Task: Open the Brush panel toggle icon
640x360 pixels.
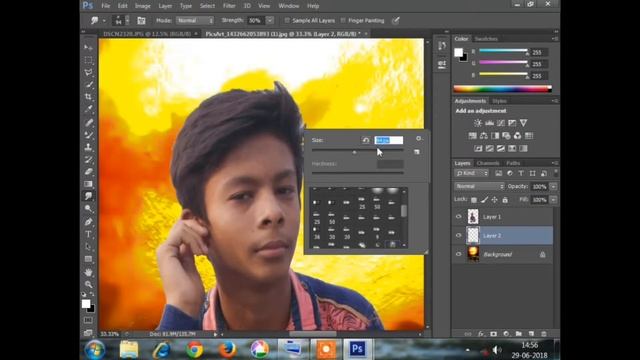Action: pos(141,20)
